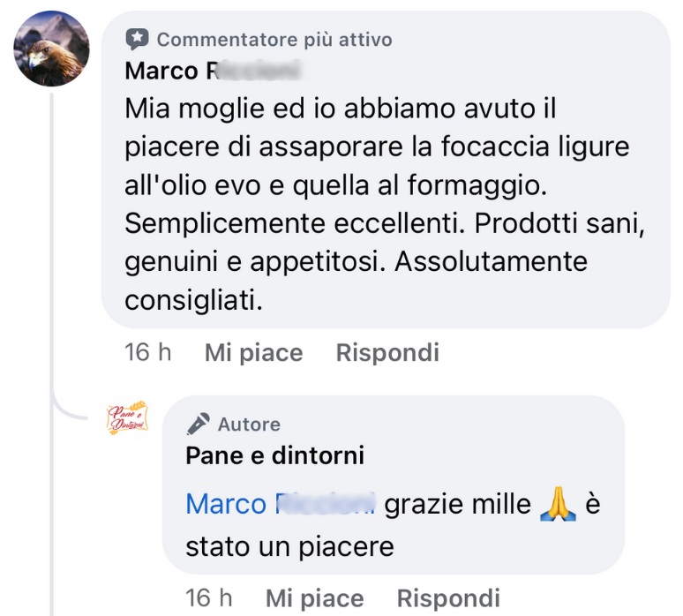Like the Pane e dintorni reply with "Mi piace"
683x616 pixels.
point(314,597)
